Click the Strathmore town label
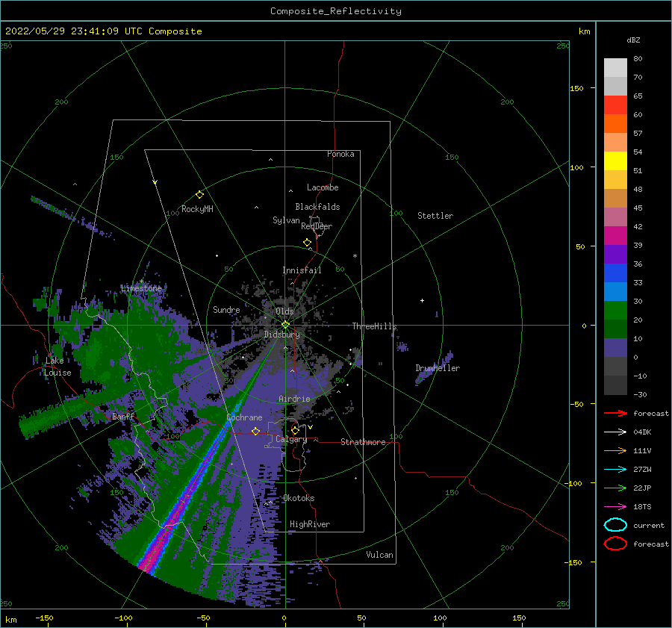 pos(363,442)
